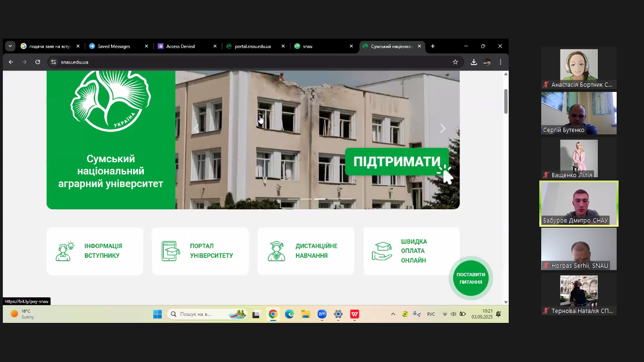Screen dimensions: 644x362
Task: Bookmark this page with the star icon
Action: 455,62
